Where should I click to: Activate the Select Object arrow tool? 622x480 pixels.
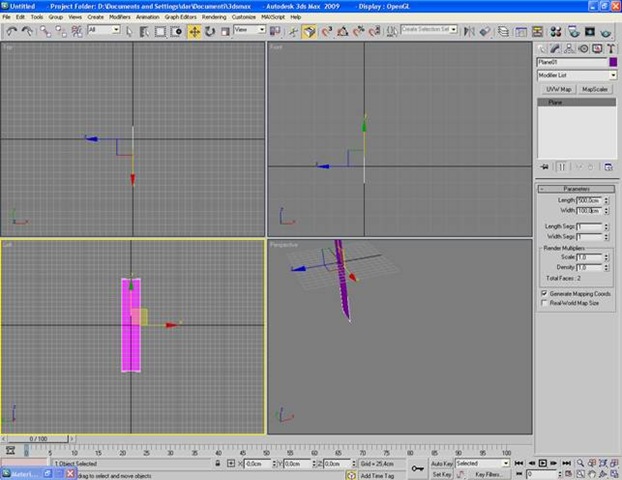click(x=129, y=32)
